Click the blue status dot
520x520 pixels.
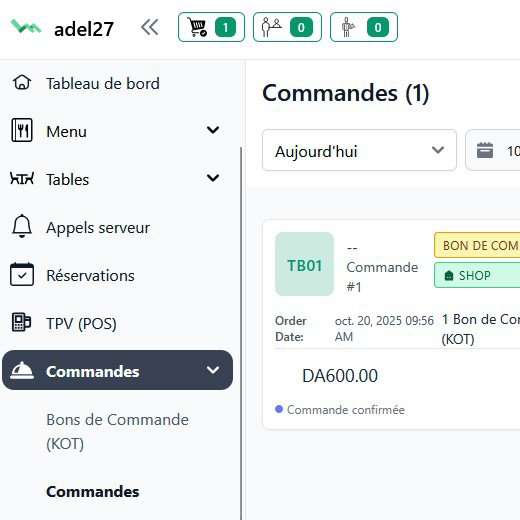279,409
